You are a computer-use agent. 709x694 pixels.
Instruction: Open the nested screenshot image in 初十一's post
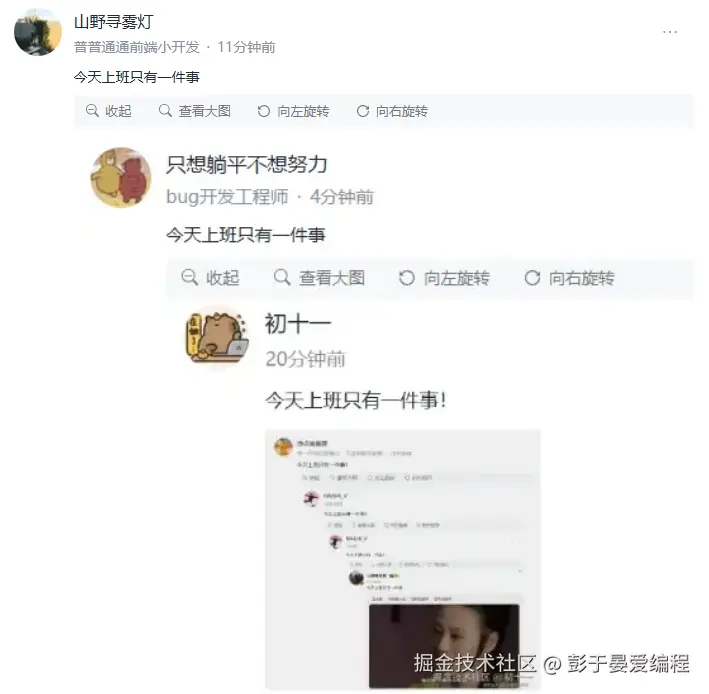pos(403,560)
